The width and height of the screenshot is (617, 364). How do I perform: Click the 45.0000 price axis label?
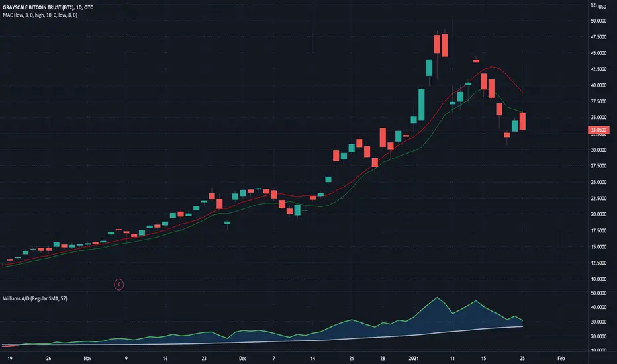(x=598, y=53)
